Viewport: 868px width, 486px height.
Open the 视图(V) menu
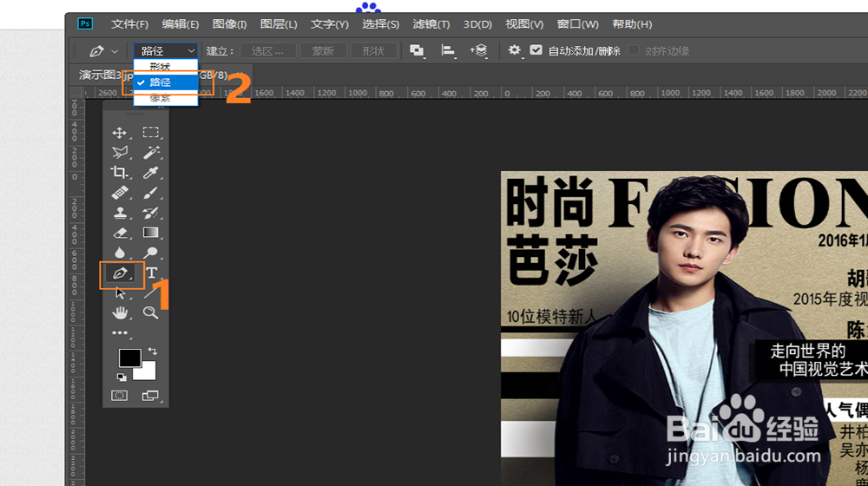click(523, 23)
